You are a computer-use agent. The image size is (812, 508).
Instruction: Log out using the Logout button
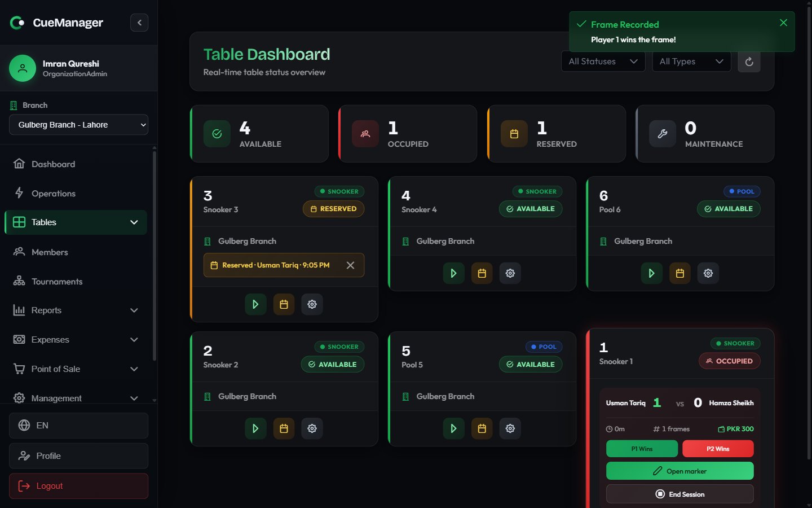pos(78,486)
